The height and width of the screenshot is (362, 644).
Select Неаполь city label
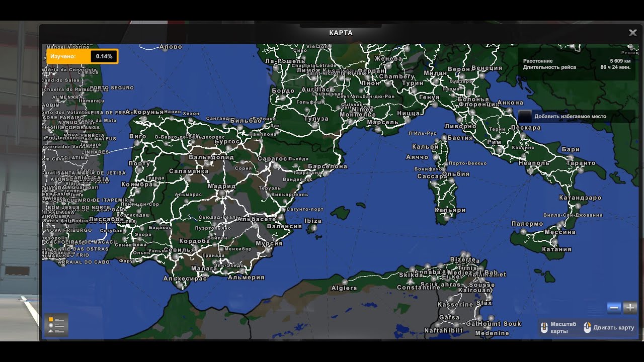point(534,163)
